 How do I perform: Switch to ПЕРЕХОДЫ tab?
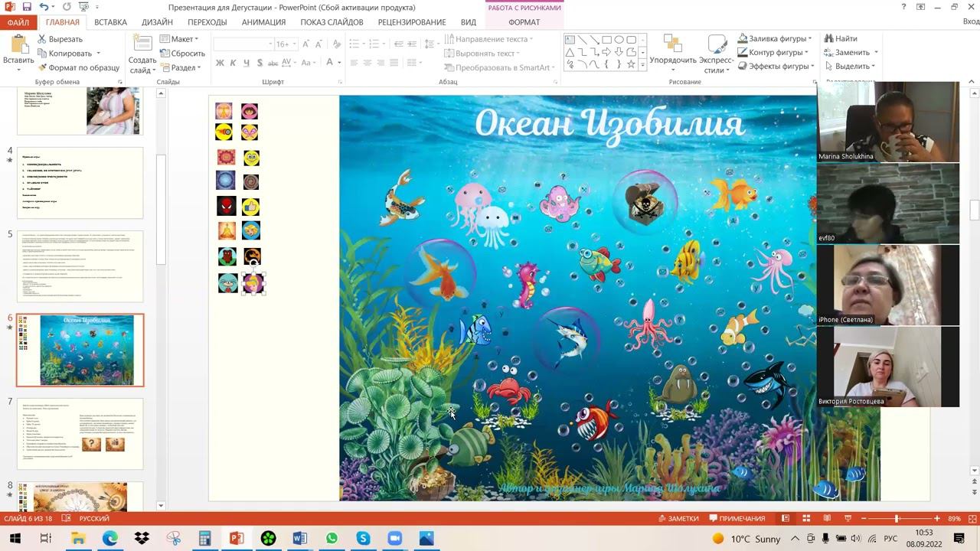207,22
